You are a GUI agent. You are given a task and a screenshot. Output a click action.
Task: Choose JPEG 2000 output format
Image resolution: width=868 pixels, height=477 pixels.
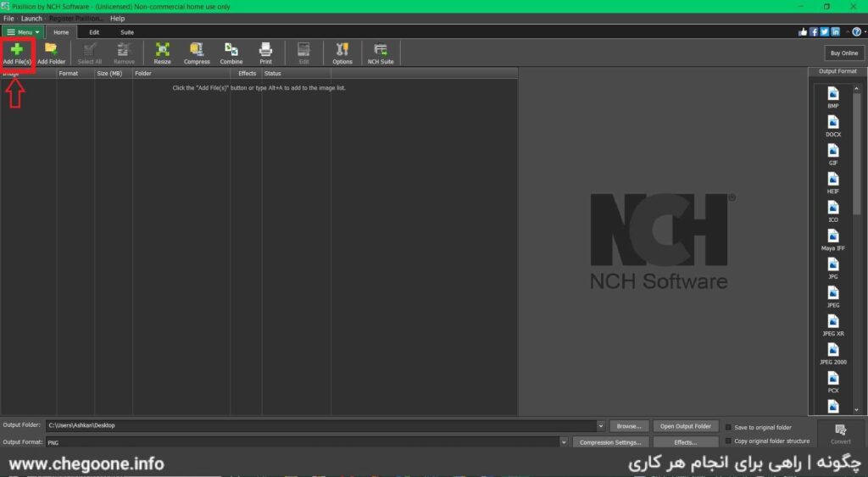832,353
